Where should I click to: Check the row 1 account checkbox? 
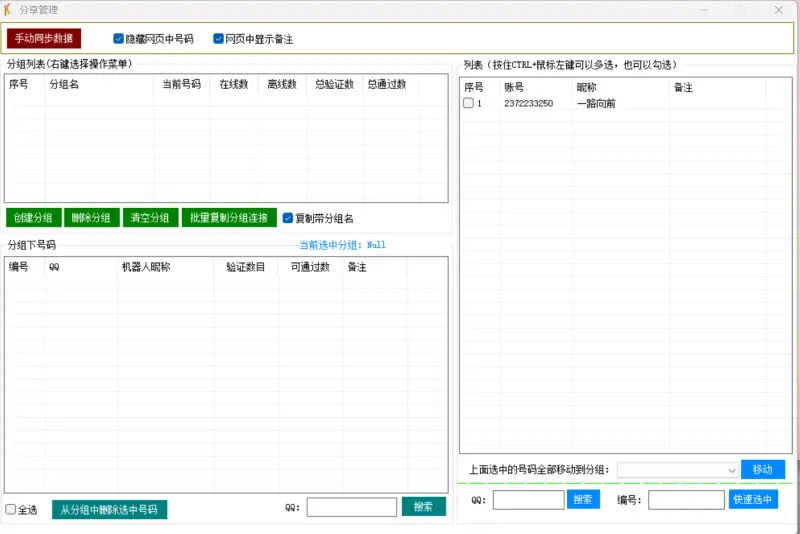click(x=468, y=104)
